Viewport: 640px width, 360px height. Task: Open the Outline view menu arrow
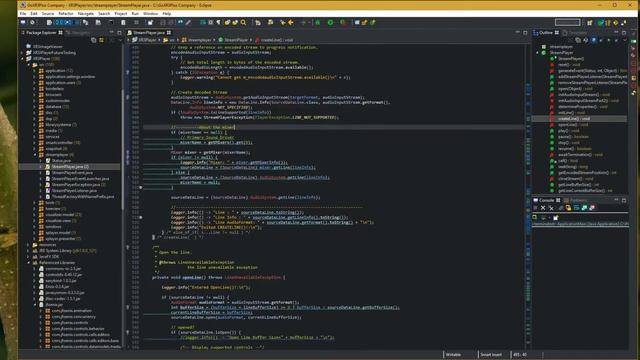[624, 40]
